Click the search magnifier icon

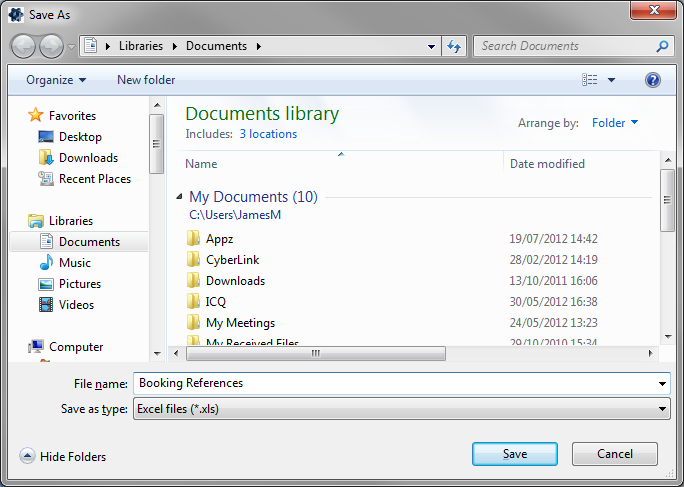661,46
